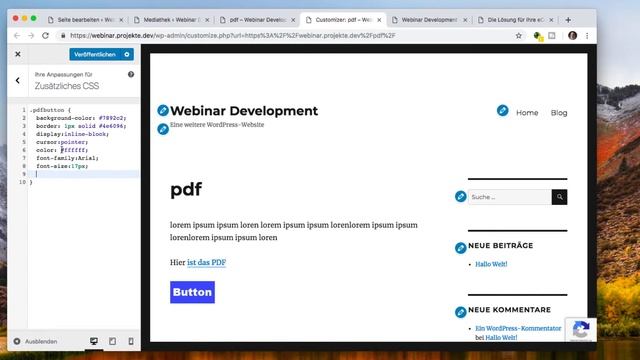Click the Webinar Development site title
Viewport: 640px width, 360px height.
[244, 111]
